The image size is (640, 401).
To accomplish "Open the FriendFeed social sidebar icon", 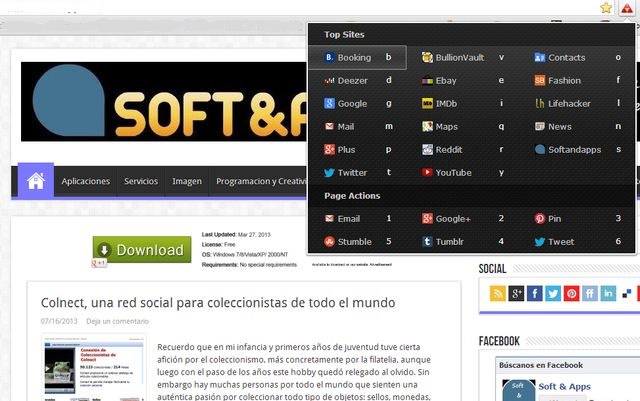I will pos(590,293).
